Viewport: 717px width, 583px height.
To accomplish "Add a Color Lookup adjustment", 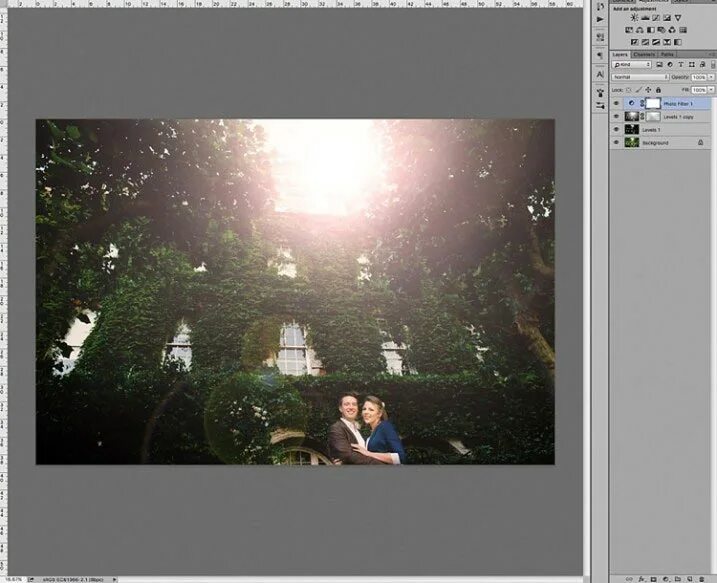I will tap(683, 30).
